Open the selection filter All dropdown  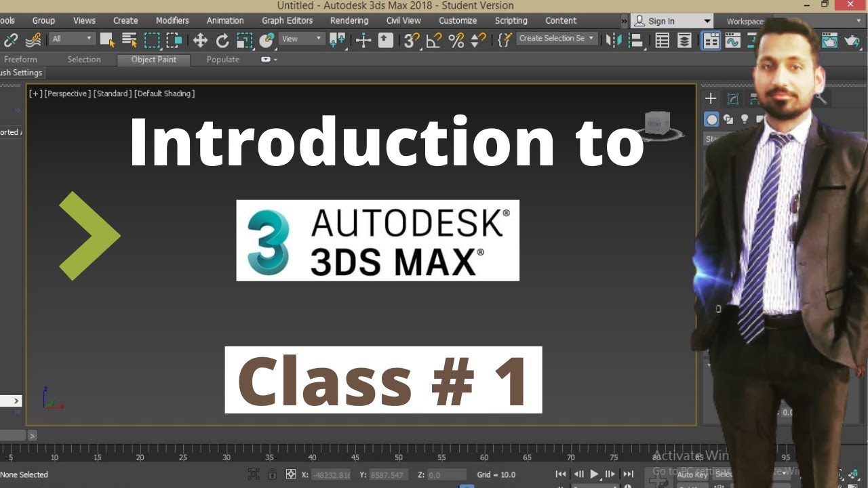72,39
